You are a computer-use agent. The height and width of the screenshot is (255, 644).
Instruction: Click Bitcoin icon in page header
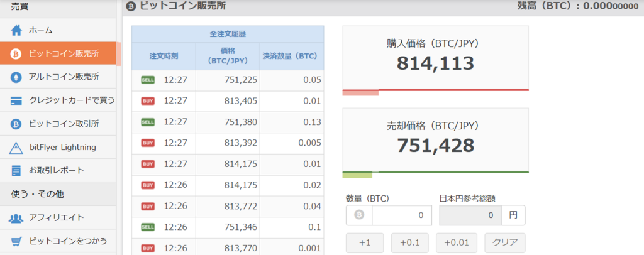coord(131,6)
